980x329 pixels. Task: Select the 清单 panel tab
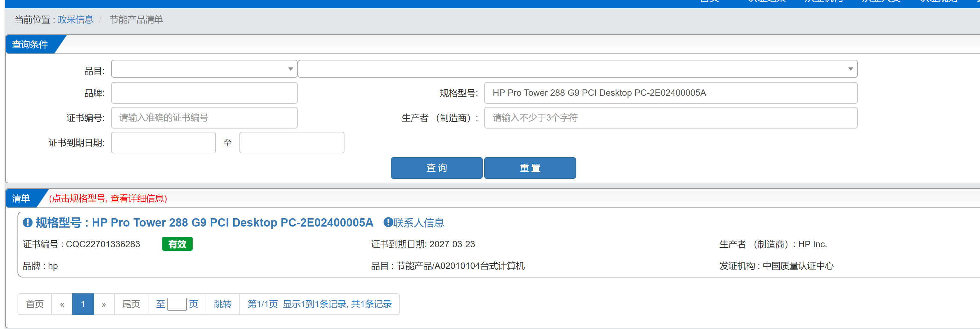click(22, 199)
